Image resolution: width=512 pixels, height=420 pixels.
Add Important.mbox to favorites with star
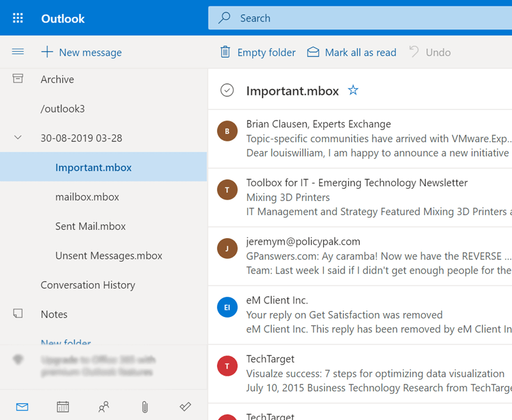point(353,90)
